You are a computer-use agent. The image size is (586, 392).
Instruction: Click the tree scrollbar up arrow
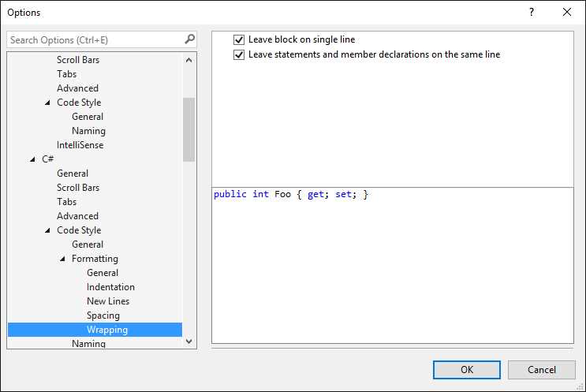[189, 60]
